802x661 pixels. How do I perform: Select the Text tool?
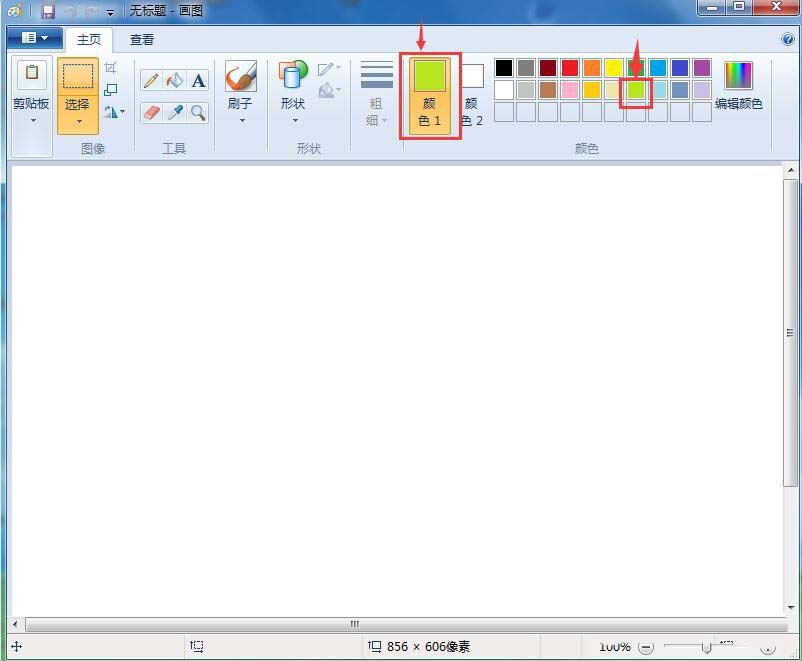point(198,80)
